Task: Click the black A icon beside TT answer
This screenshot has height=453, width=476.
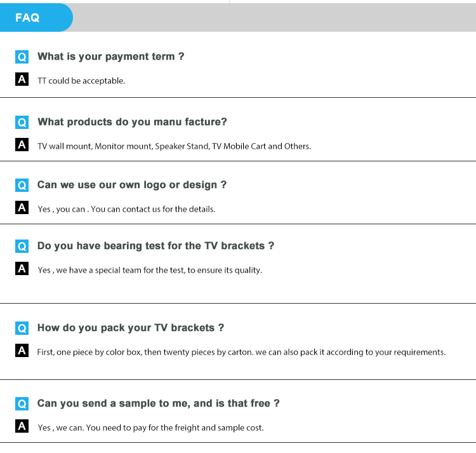Action: pos(22,80)
